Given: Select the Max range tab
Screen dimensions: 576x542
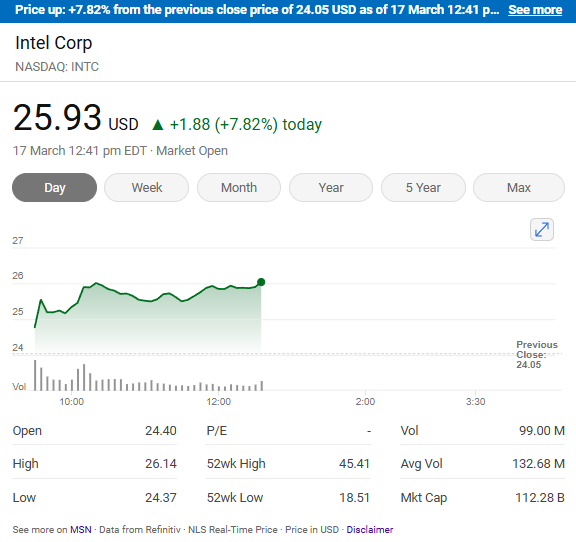Looking at the screenshot, I should 519,187.
